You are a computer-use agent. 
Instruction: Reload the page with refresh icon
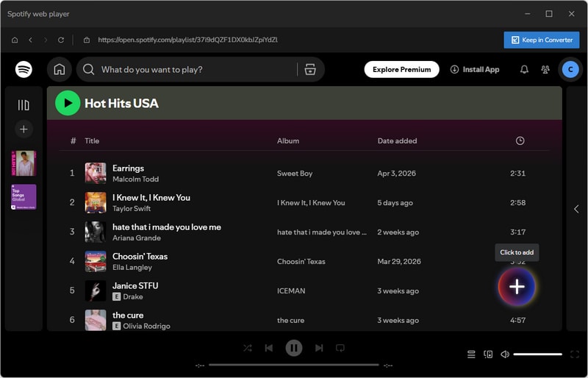click(61, 40)
